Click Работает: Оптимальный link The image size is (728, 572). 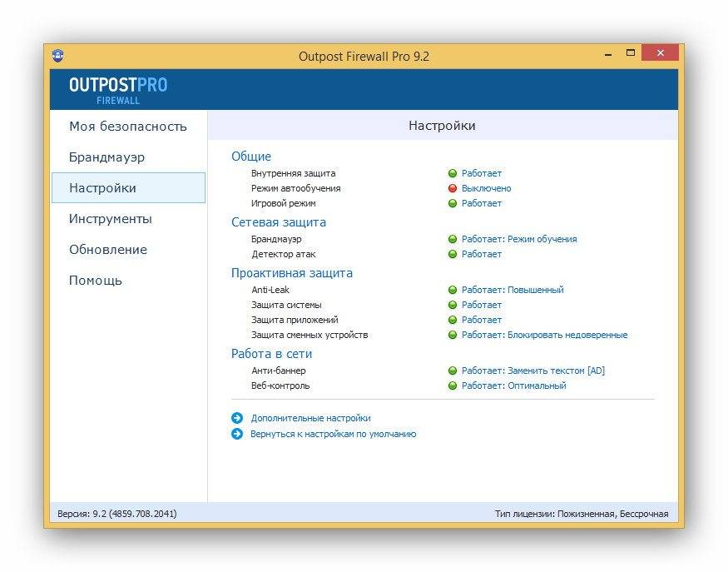tap(513, 385)
